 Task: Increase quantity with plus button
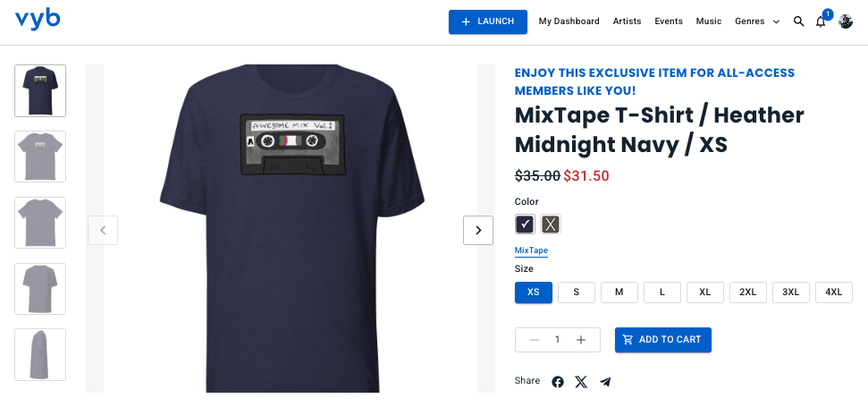click(x=581, y=340)
